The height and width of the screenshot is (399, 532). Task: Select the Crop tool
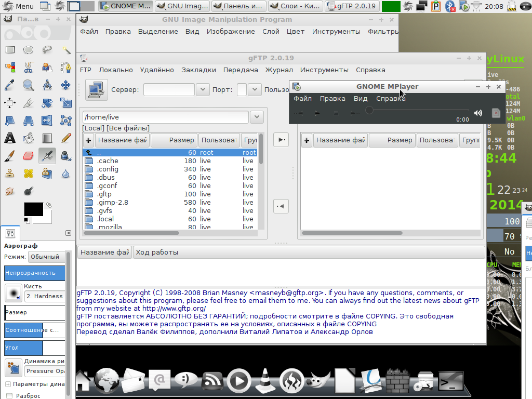28,102
